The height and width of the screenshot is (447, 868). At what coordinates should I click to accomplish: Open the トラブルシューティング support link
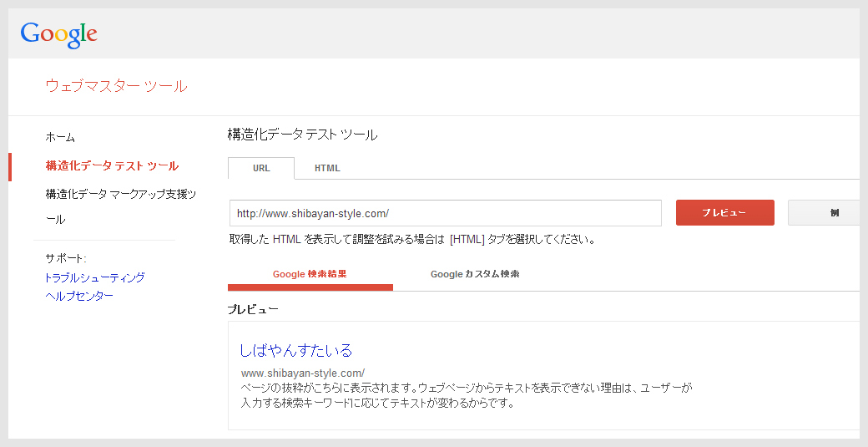point(94,277)
